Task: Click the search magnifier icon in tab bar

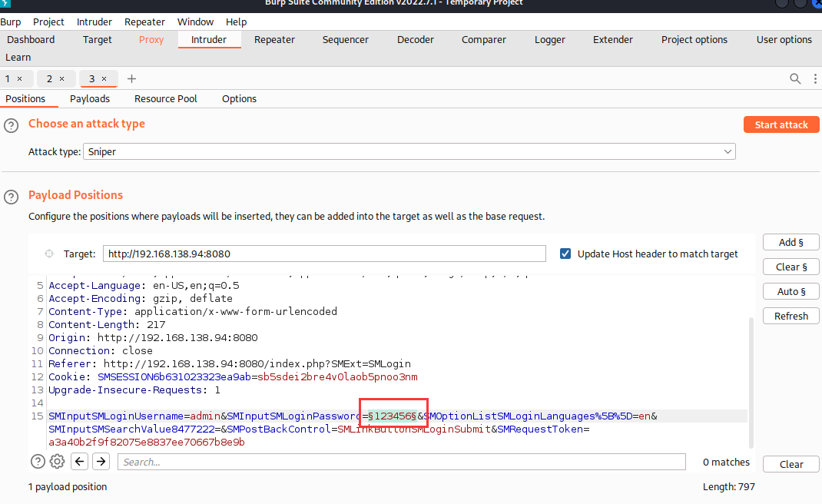Action: [795, 78]
